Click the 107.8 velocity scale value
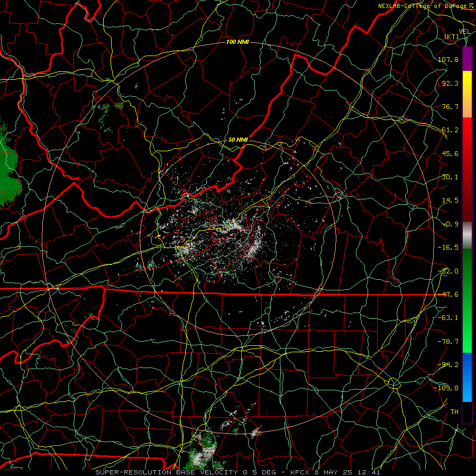Viewport: 476px width, 476px height. (x=448, y=59)
